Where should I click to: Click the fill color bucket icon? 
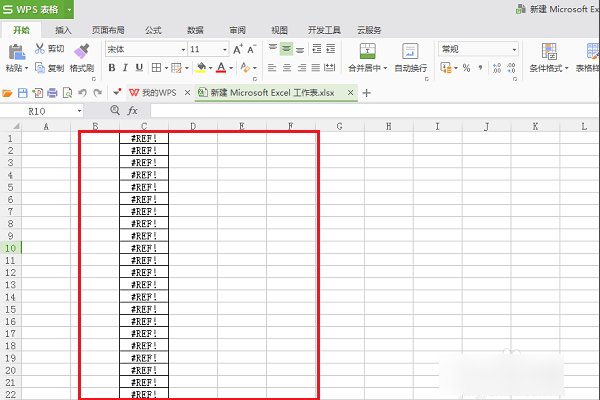click(201, 68)
